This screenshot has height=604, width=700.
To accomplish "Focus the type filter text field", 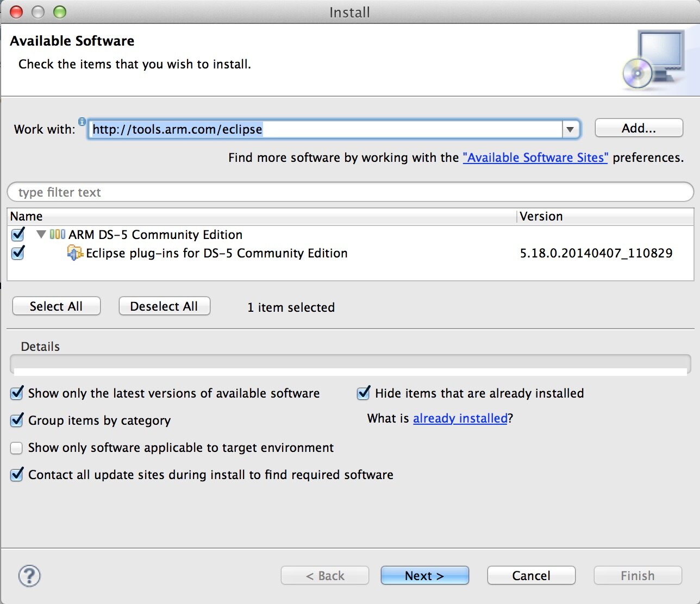I will pos(350,192).
